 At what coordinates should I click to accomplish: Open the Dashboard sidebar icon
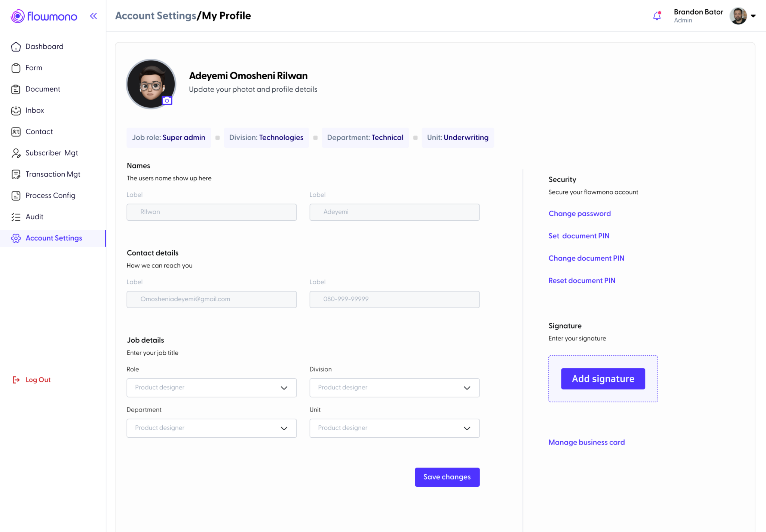tap(16, 46)
